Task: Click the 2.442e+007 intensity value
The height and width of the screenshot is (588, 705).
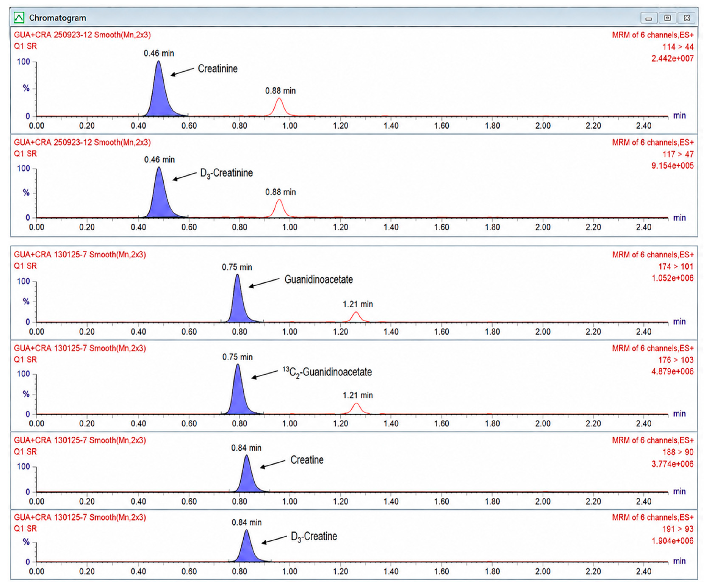Action: point(672,58)
